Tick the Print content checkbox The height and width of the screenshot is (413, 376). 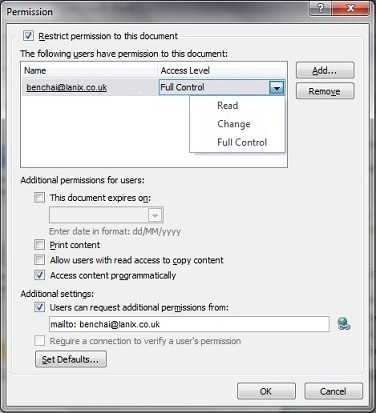tap(39, 245)
